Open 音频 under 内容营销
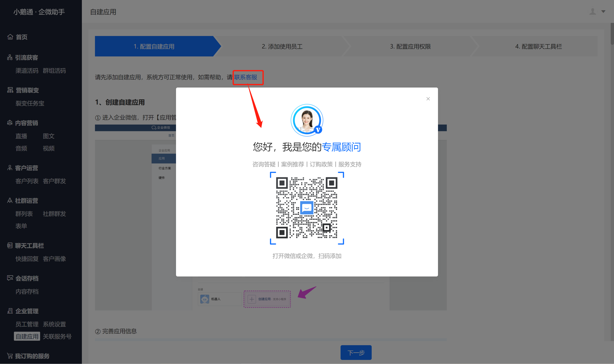The width and height of the screenshot is (614, 364). click(x=21, y=148)
